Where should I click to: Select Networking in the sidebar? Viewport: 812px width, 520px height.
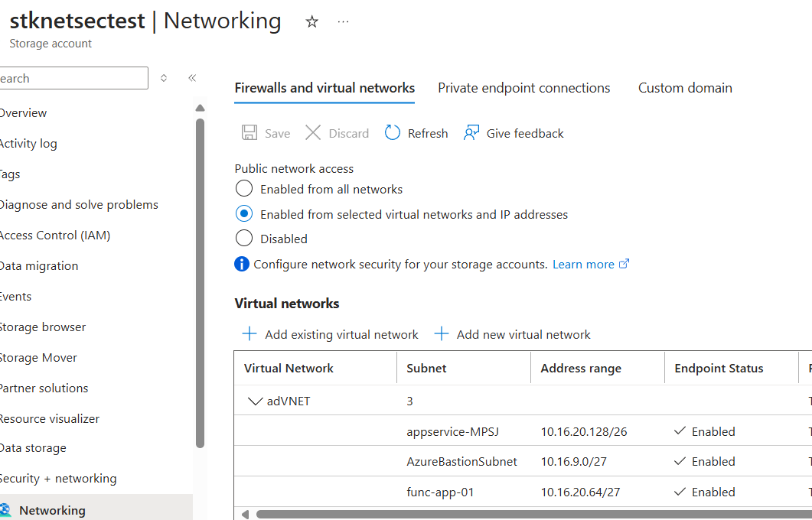click(96, 510)
